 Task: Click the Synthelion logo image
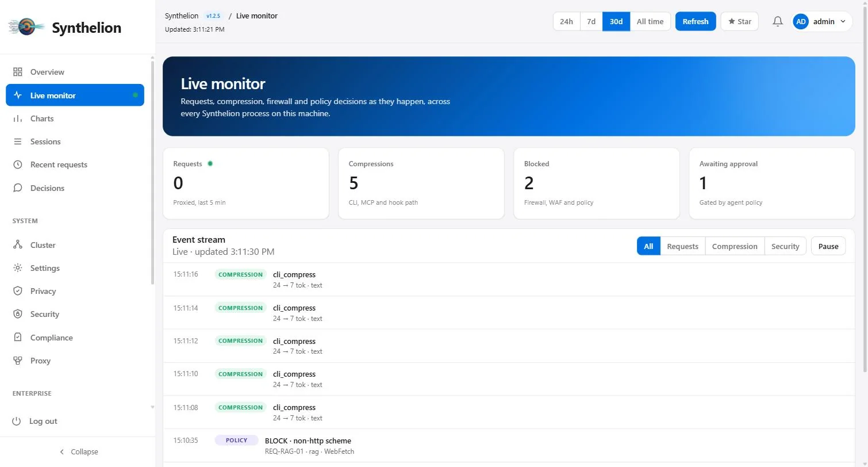click(26, 26)
